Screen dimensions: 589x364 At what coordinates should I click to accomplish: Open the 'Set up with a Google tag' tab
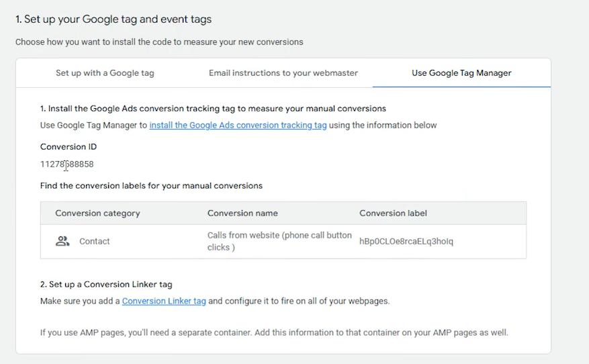tap(105, 73)
